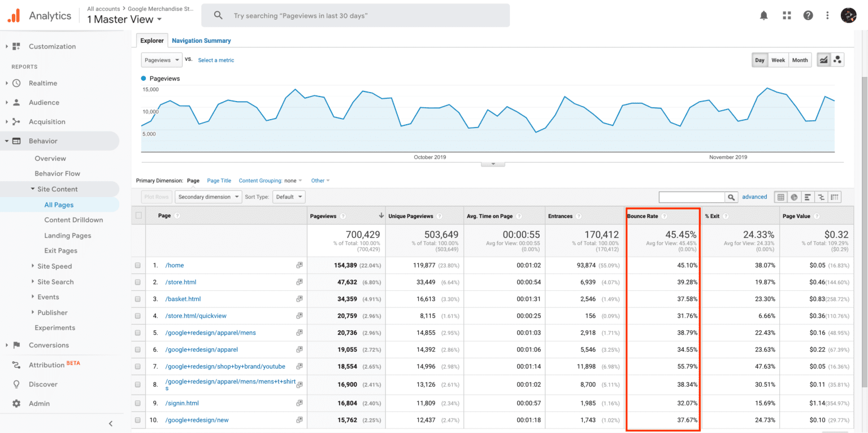This screenshot has width=868, height=433.
Task: Click the Select a metric link
Action: [x=216, y=60]
